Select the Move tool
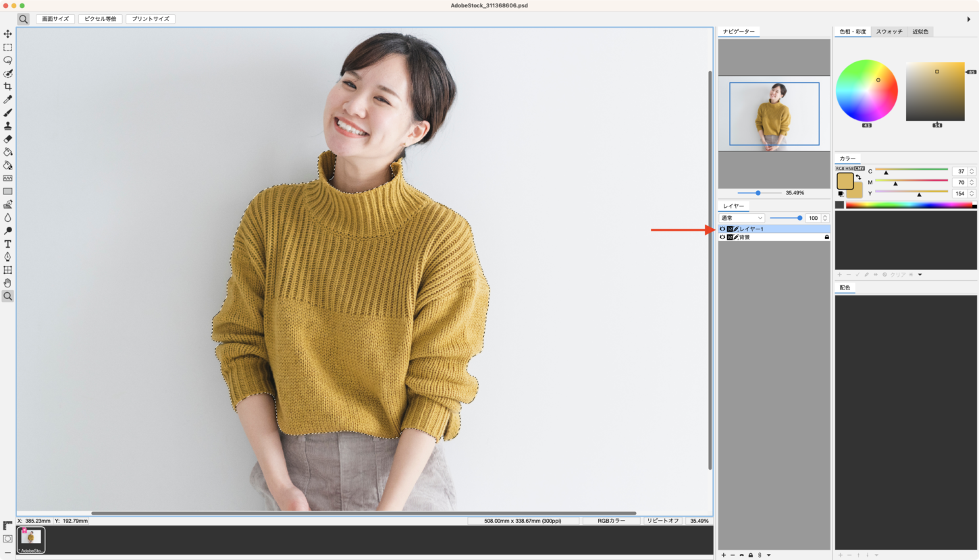 click(7, 34)
